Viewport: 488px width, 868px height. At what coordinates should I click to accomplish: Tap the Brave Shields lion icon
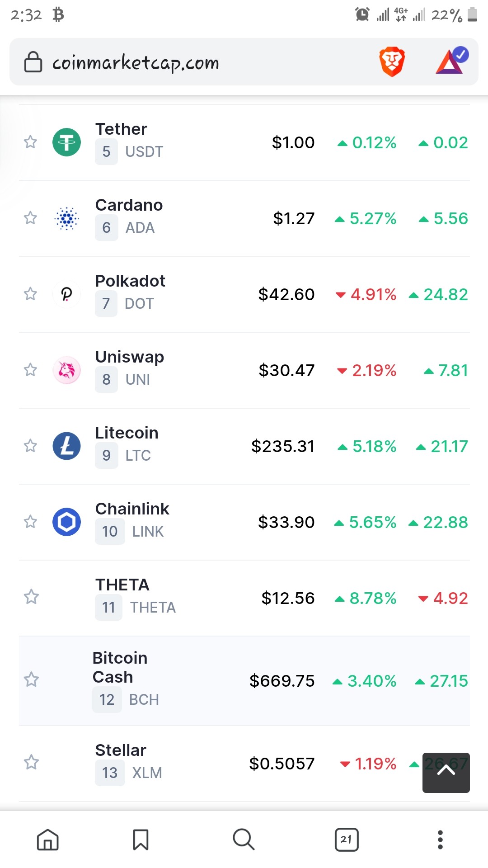click(x=392, y=61)
